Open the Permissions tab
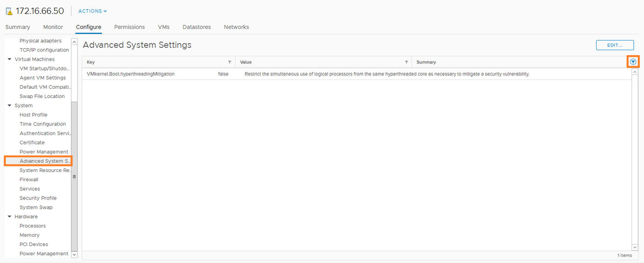 coord(129,27)
